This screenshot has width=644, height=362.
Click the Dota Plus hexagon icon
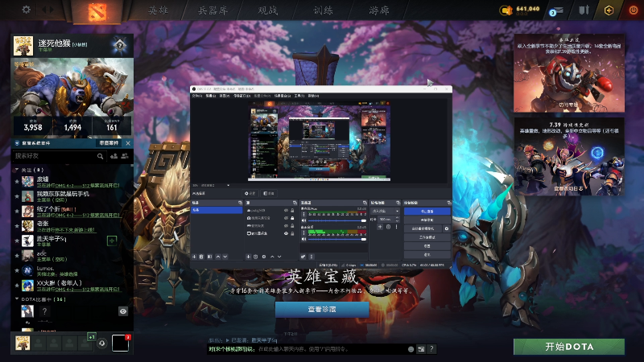(609, 10)
